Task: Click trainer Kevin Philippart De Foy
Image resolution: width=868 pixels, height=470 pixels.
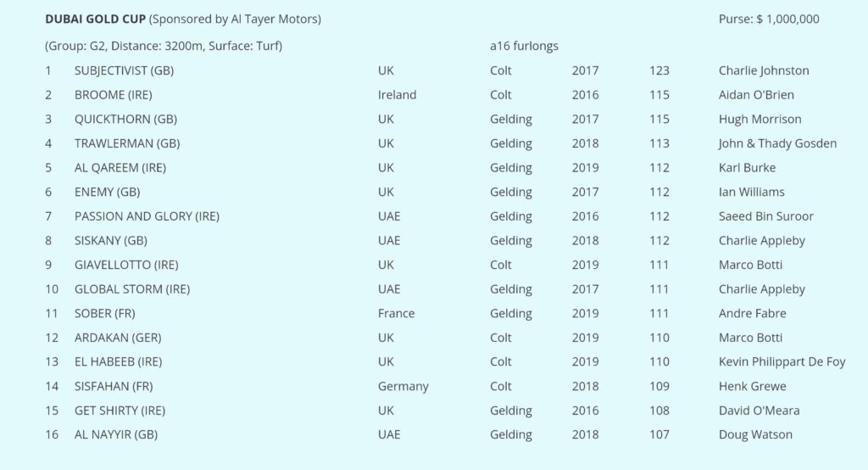Action: coord(782,362)
